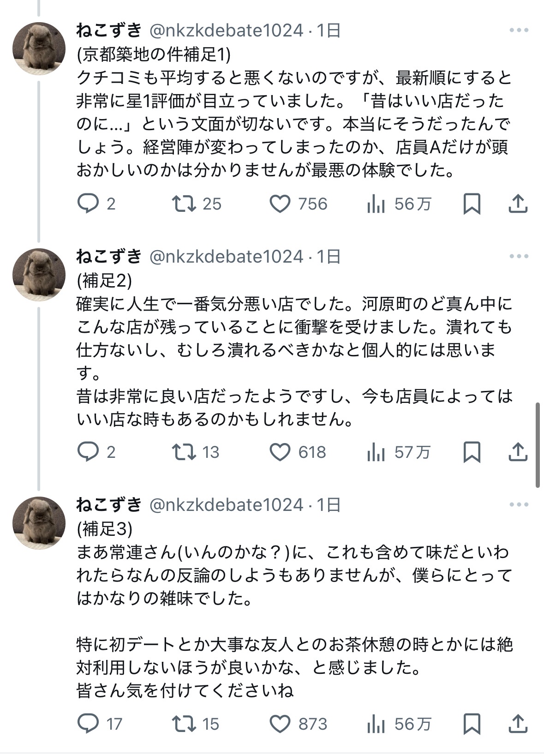The image size is (544, 756).
Task: Open more options for 補足1 tweet
Action: (519, 30)
